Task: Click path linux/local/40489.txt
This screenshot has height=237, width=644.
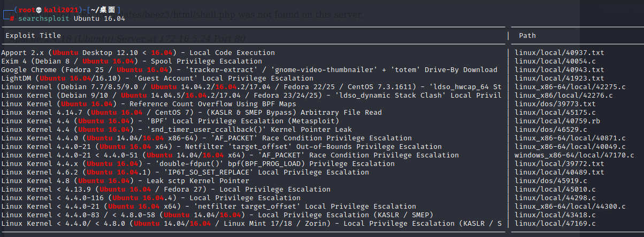Action: (x=559, y=172)
